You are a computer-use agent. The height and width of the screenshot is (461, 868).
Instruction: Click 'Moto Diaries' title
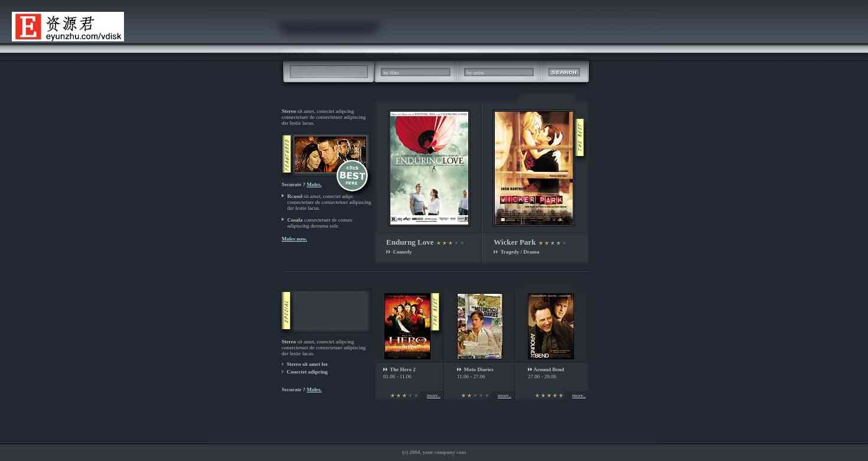pyautogui.click(x=478, y=369)
